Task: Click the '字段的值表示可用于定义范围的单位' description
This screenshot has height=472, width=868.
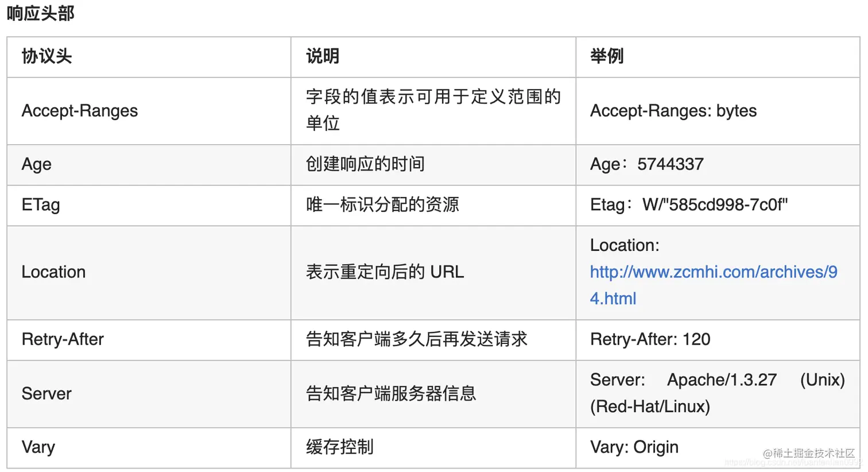Action: pyautogui.click(x=433, y=110)
